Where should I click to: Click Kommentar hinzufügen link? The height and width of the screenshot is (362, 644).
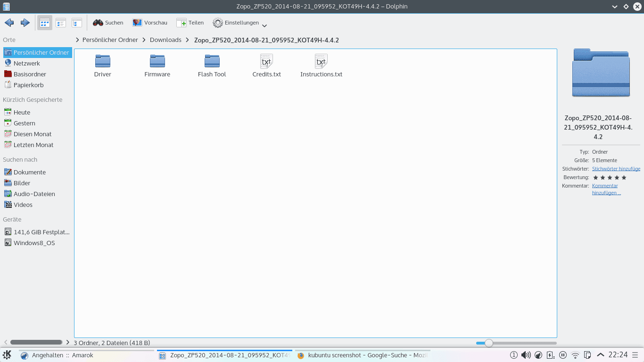tap(606, 189)
